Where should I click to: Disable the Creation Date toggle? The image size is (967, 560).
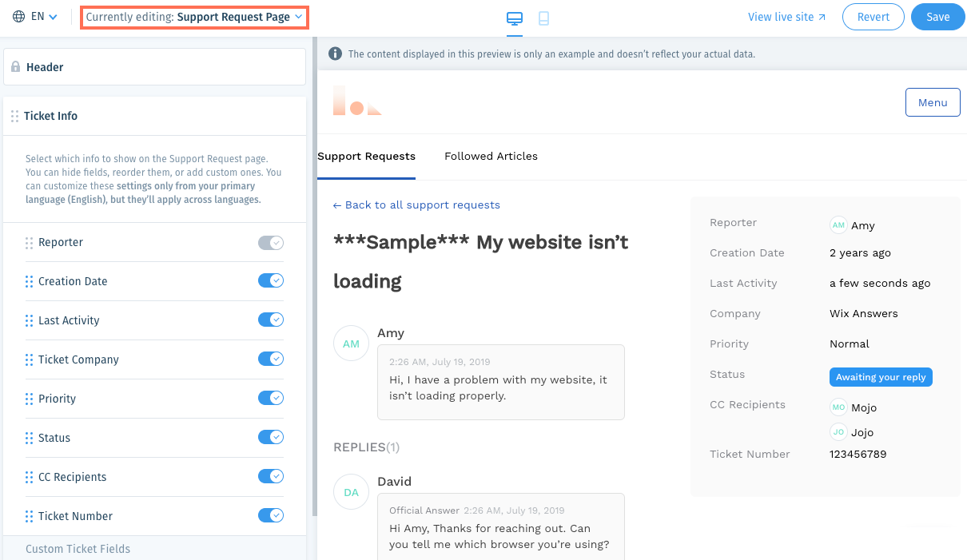tap(271, 281)
